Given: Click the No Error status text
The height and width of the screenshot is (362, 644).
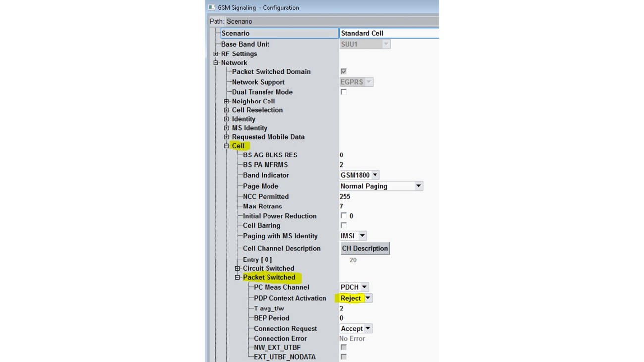Looking at the screenshot, I should pyautogui.click(x=352, y=338).
